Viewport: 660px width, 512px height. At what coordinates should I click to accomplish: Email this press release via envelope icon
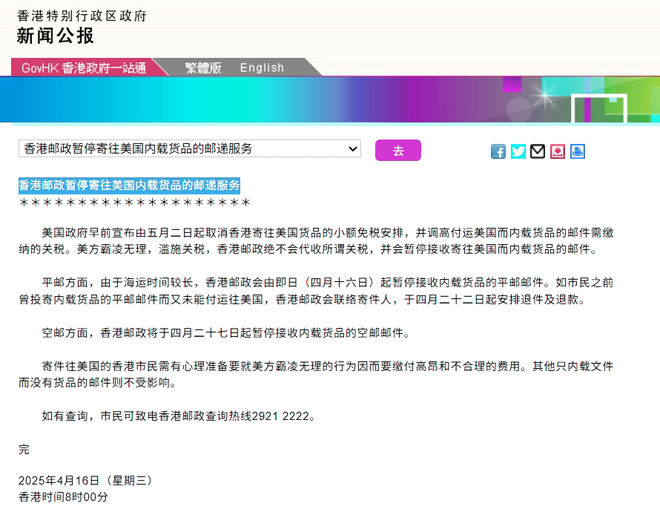pyautogui.click(x=538, y=151)
